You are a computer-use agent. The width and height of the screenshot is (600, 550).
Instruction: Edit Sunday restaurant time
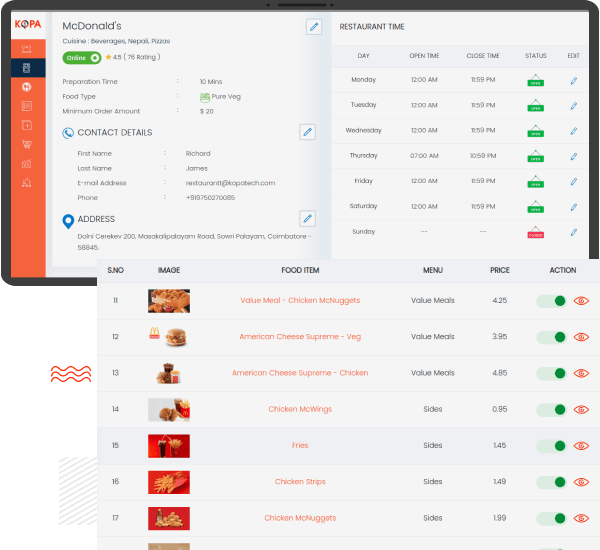574,232
